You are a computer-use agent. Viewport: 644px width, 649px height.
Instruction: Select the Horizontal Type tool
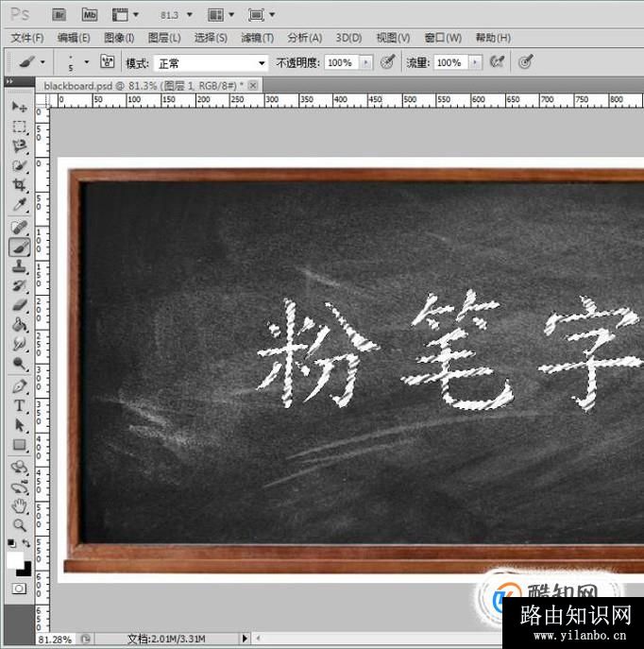tap(19, 406)
